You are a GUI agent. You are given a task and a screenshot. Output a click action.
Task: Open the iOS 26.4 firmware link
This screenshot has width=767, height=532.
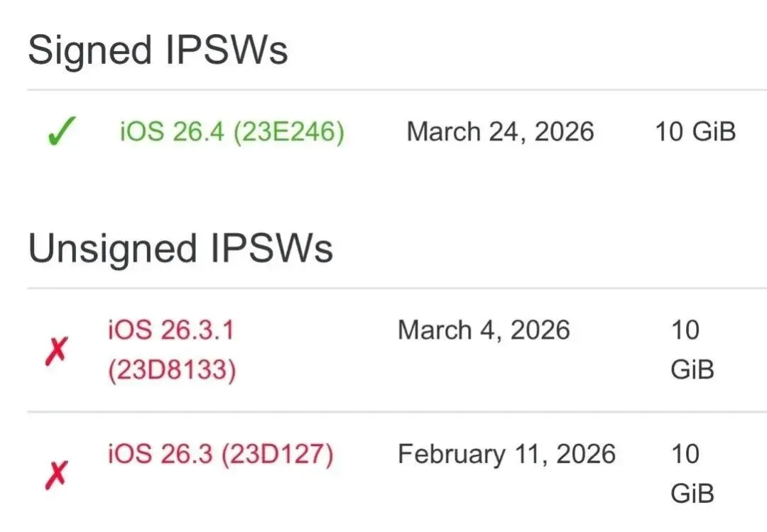tap(231, 132)
